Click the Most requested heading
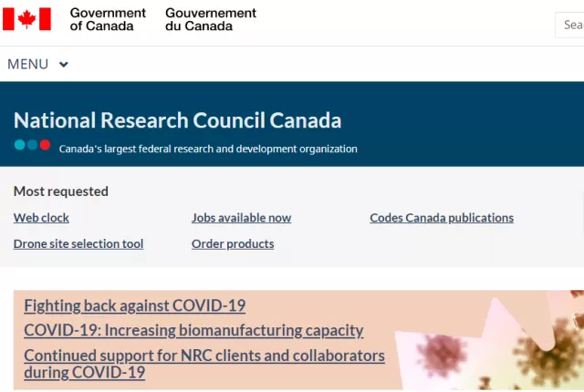 [61, 191]
